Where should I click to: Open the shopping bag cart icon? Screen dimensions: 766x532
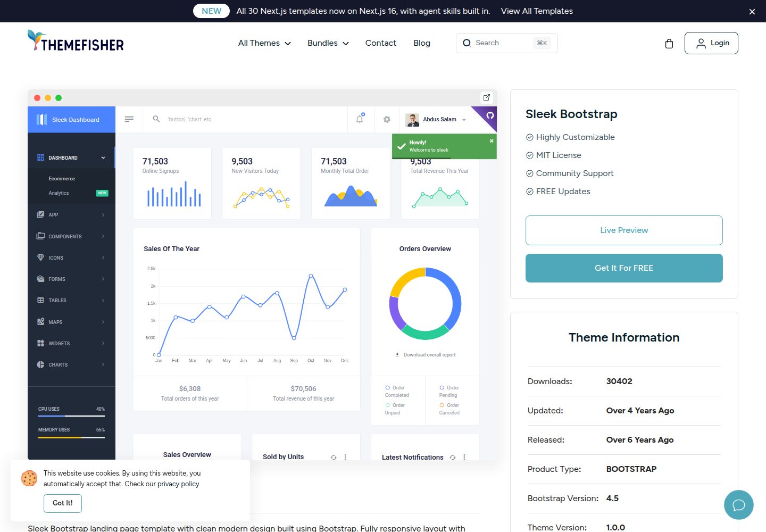[669, 44]
